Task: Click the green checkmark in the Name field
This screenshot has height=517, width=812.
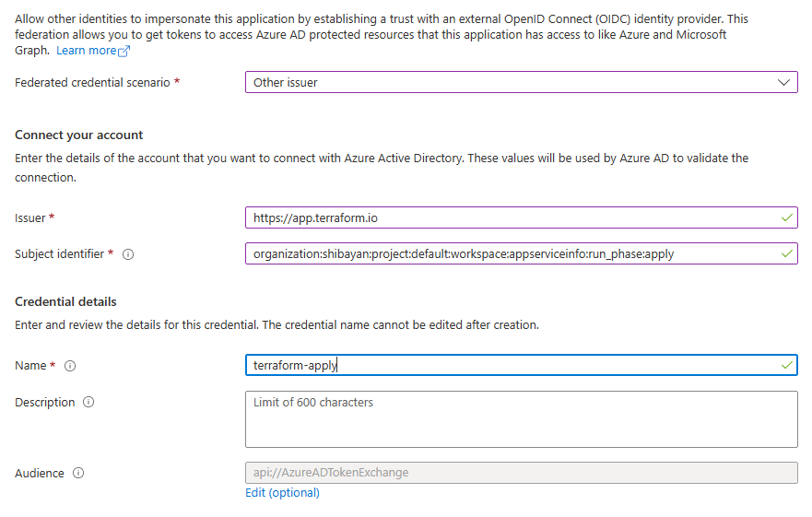Action: [x=786, y=365]
